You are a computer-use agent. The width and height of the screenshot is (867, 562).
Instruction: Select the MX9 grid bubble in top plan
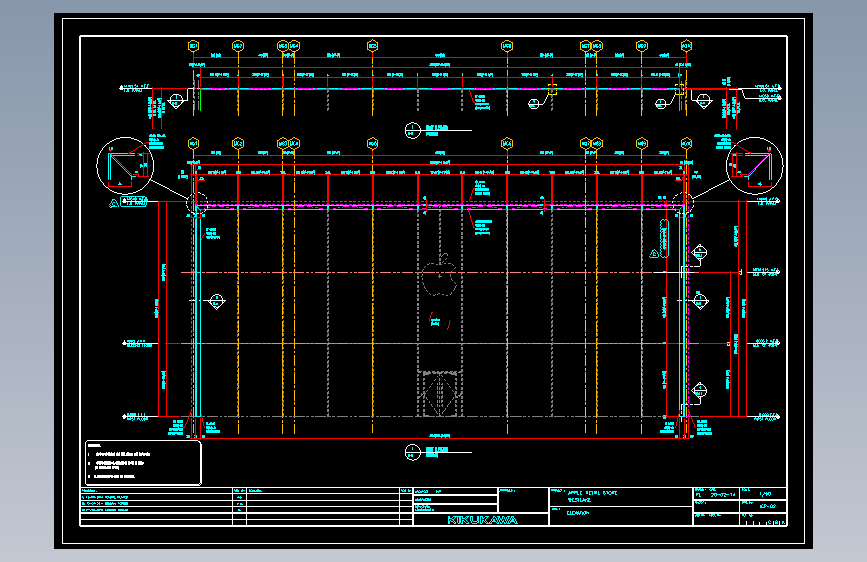(641, 46)
